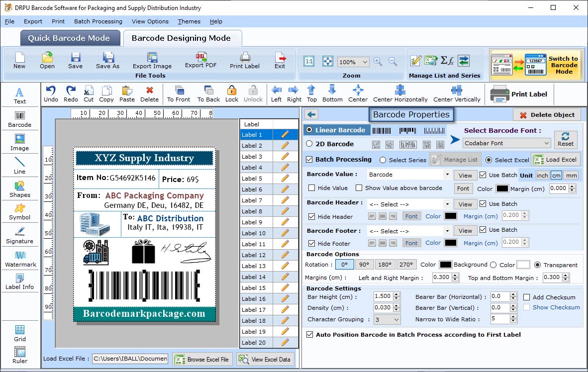Open Label Info in sidebar
588x372 pixels.
[x=19, y=281]
